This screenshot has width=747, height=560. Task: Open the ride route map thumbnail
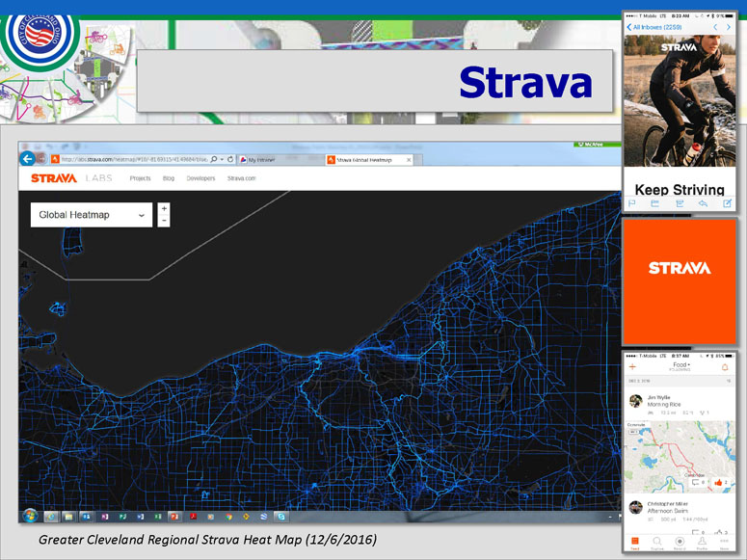click(680, 456)
